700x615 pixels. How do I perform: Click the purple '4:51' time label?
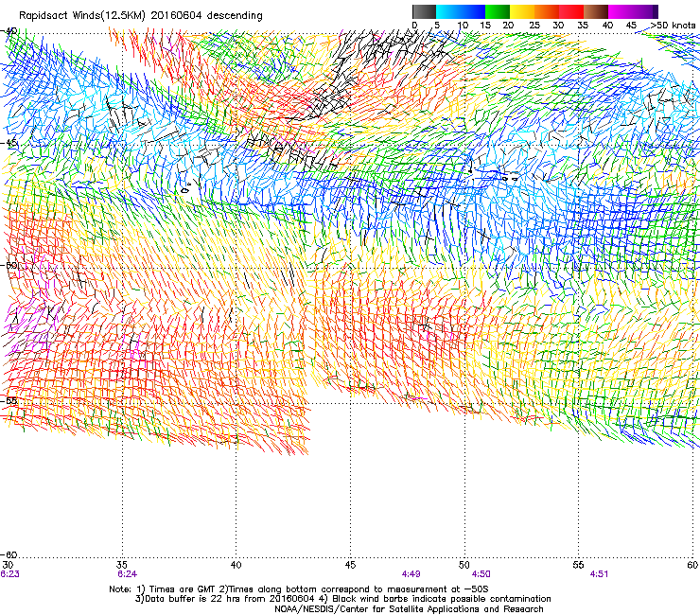[x=599, y=574]
